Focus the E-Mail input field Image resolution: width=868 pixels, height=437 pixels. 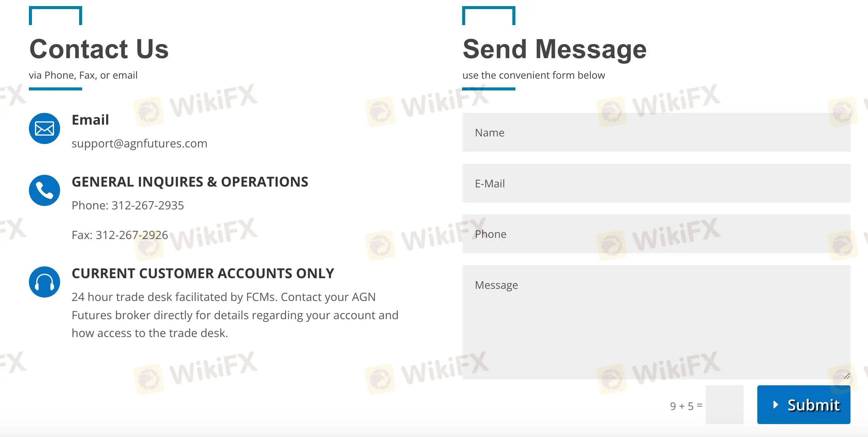[656, 183]
